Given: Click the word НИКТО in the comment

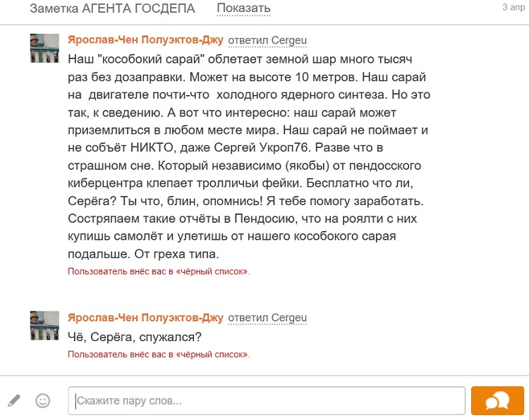Looking at the screenshot, I should coord(152,148).
